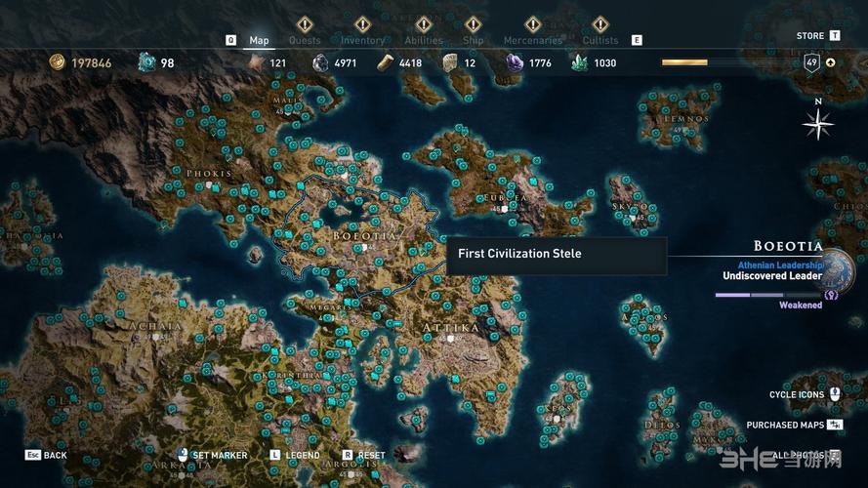Image resolution: width=868 pixels, height=488 pixels.
Task: Click the drachmae gold coin icon
Action: click(x=57, y=62)
